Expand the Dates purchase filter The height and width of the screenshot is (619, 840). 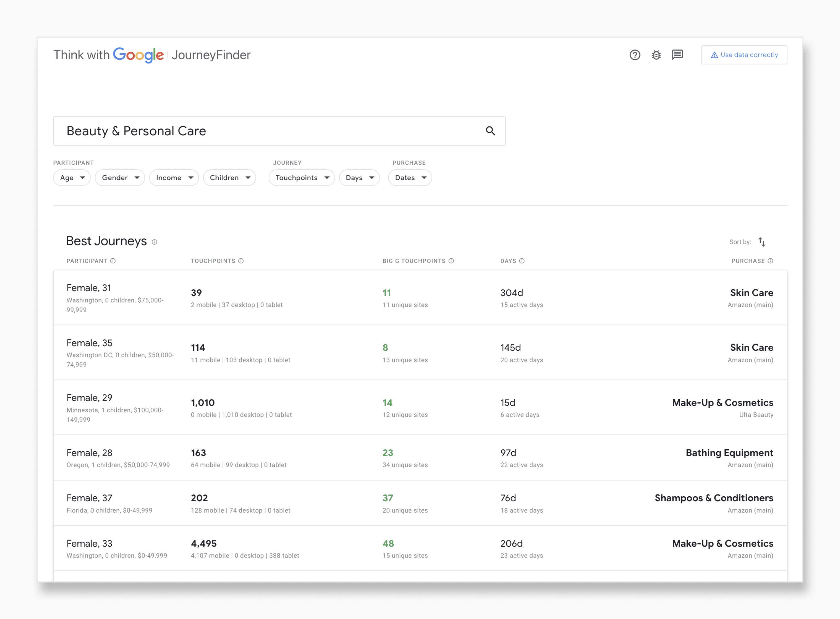pyautogui.click(x=410, y=178)
